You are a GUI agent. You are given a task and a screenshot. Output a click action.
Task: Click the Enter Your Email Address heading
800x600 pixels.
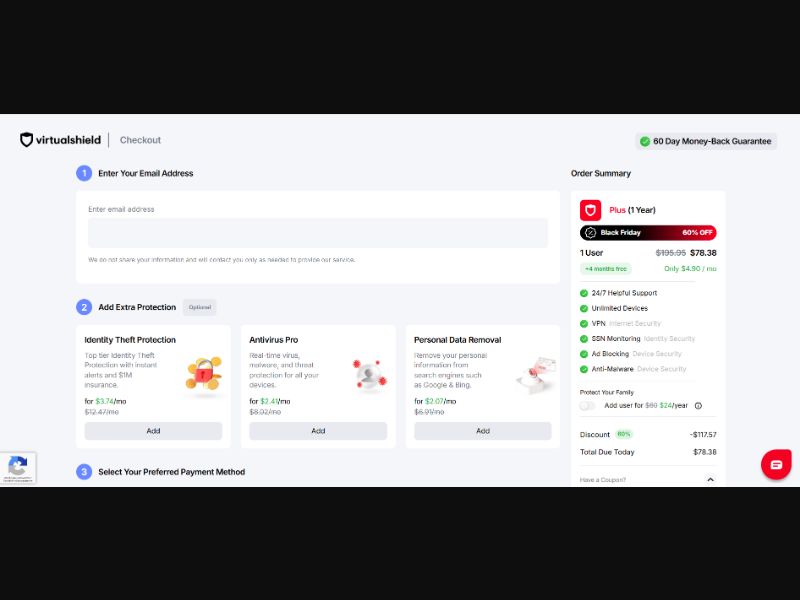(146, 173)
